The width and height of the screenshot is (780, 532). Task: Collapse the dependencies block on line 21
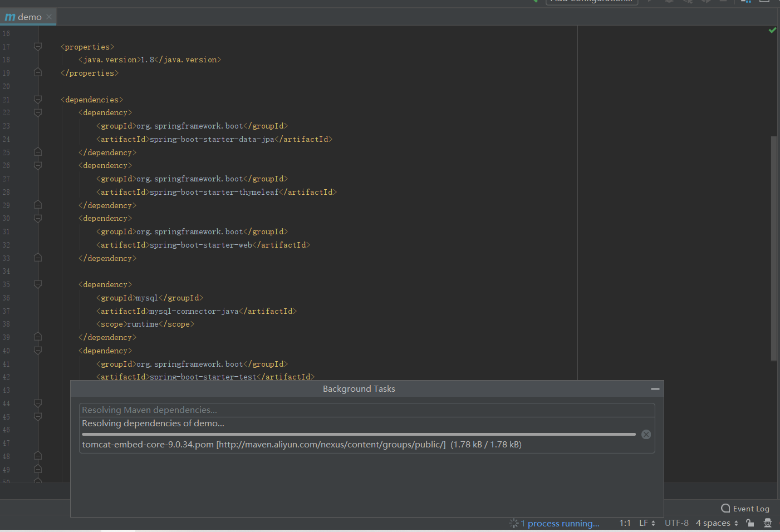click(x=38, y=100)
